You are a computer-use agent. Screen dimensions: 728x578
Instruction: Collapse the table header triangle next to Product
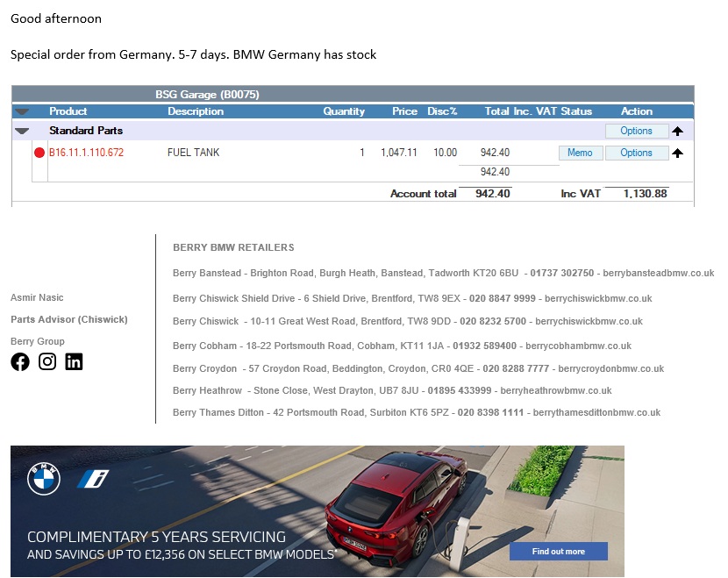click(x=22, y=111)
